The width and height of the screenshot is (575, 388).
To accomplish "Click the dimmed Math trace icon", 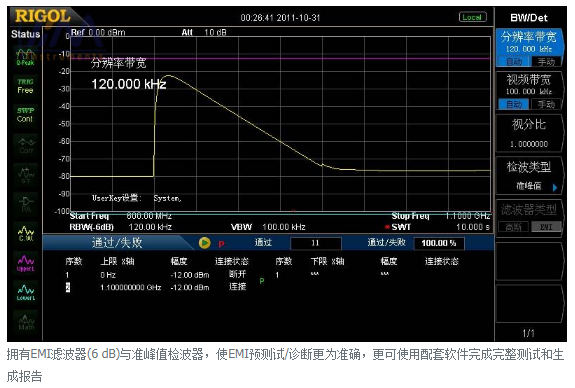I will click(26, 321).
